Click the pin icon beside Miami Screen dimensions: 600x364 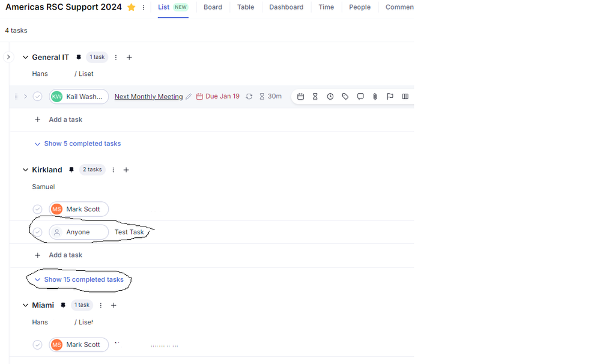(63, 305)
